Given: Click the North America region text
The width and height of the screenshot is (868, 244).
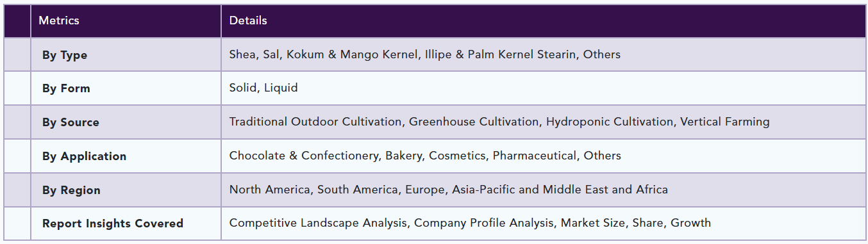Looking at the screenshot, I should coord(270,190).
